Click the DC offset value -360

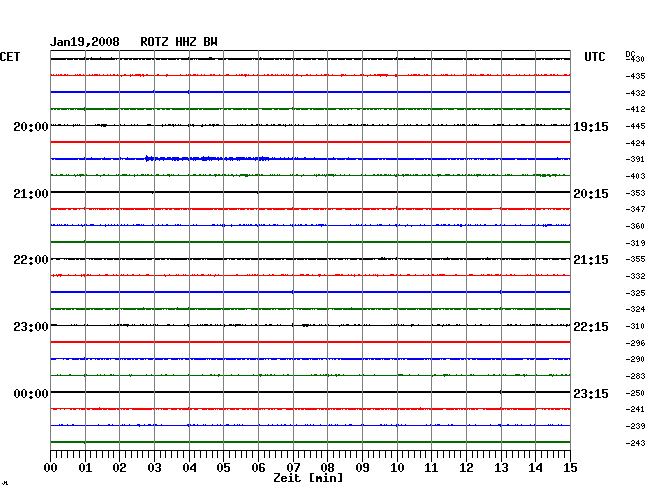click(x=635, y=226)
